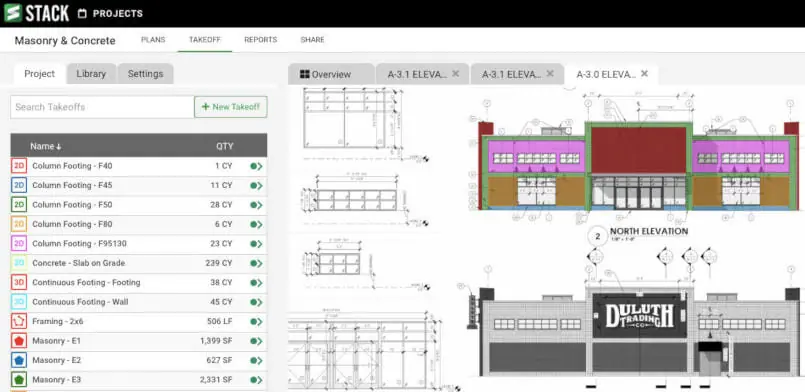This screenshot has height=392, width=805.
Task: Click the Duluth Trading Co sign on lower elevation
Action: [x=639, y=316]
